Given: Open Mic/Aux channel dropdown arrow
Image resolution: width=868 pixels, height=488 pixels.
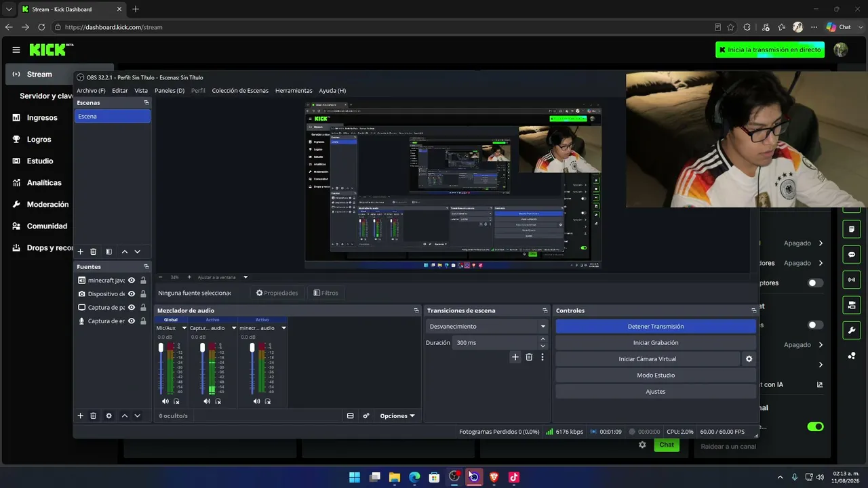Looking at the screenshot, I should pos(184,328).
